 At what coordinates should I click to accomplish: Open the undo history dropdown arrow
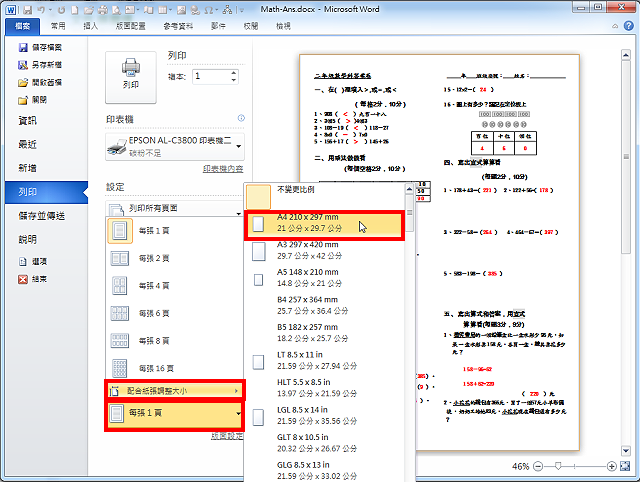coord(51,10)
